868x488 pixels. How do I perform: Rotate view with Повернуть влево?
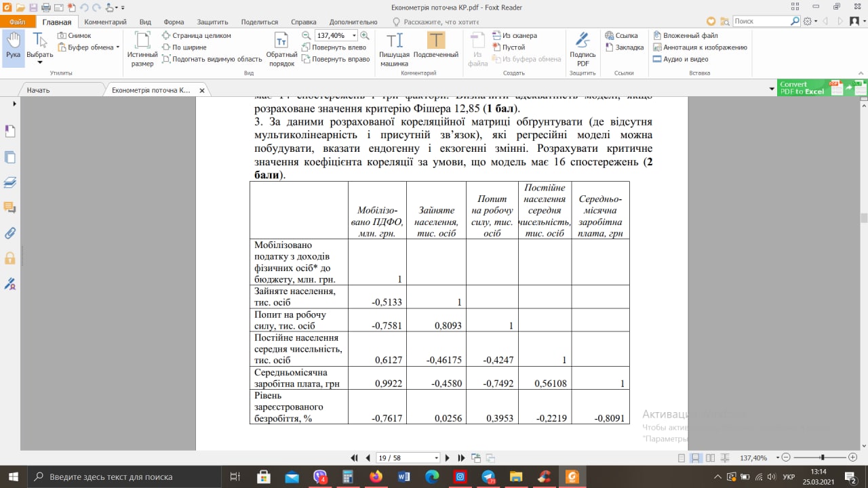pos(334,47)
